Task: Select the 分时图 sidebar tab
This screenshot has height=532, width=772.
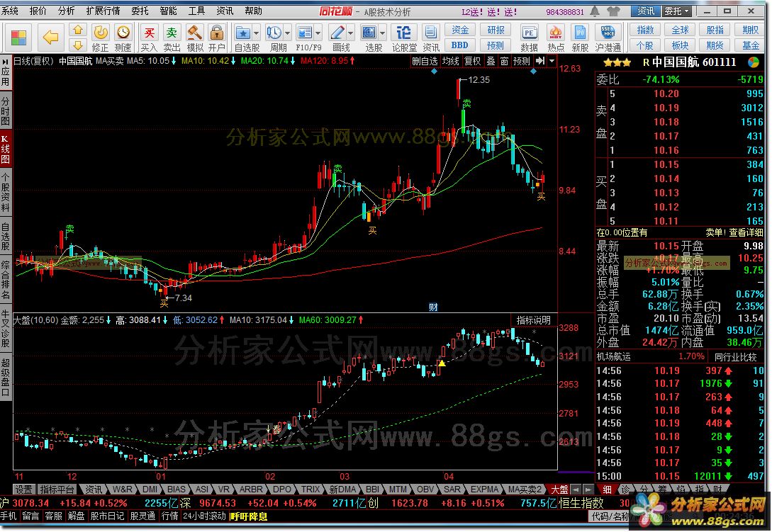Action: pyautogui.click(x=6, y=112)
